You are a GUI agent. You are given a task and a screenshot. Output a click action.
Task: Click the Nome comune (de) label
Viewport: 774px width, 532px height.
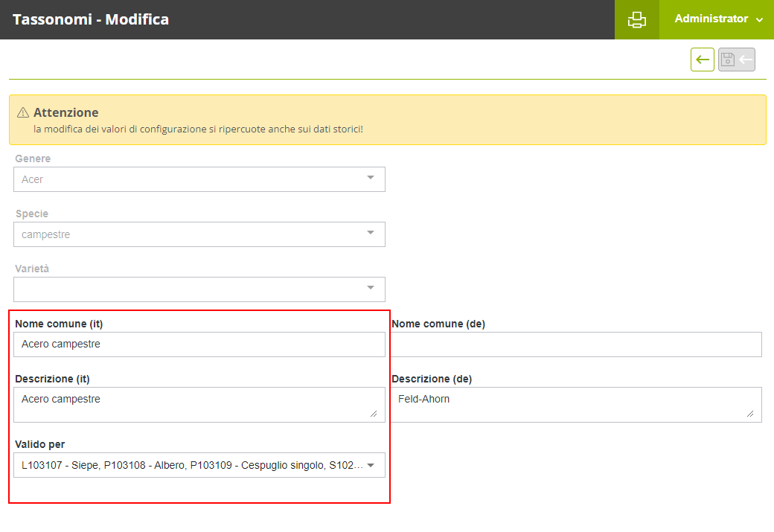[438, 324]
